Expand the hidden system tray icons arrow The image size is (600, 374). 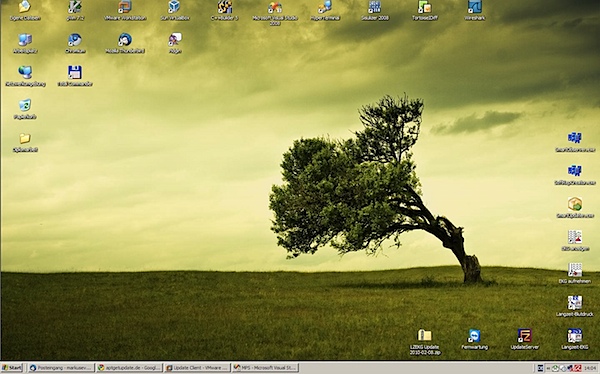tap(548, 368)
